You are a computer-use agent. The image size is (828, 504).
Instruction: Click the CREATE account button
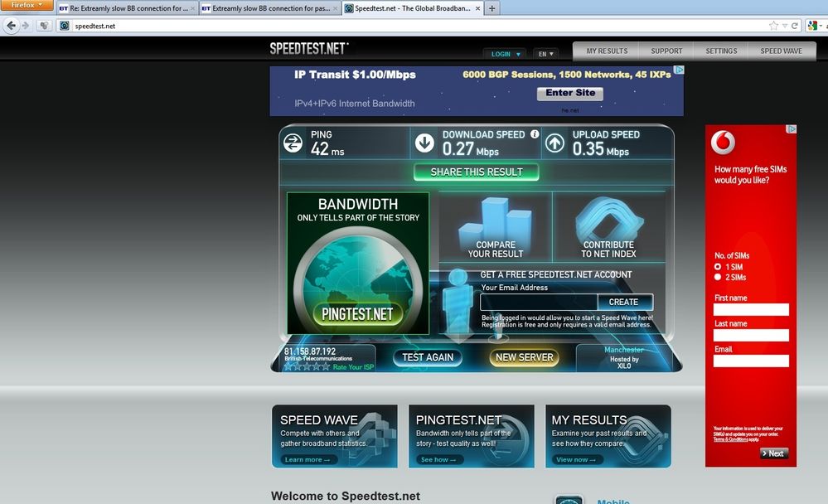(623, 303)
